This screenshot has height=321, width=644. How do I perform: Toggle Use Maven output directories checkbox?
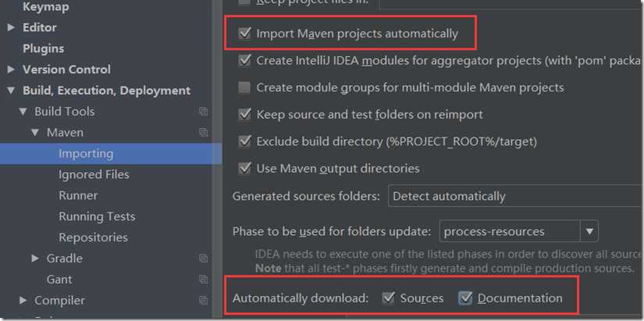point(244,168)
